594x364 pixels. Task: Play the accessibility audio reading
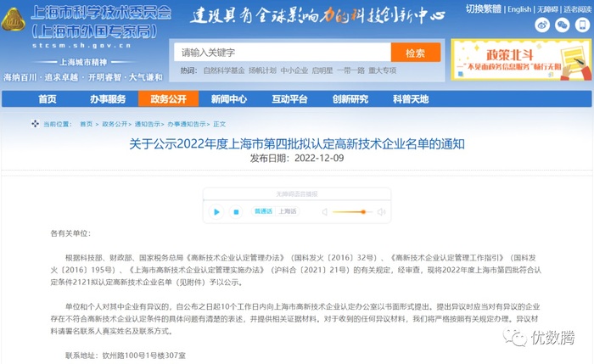[216, 212]
